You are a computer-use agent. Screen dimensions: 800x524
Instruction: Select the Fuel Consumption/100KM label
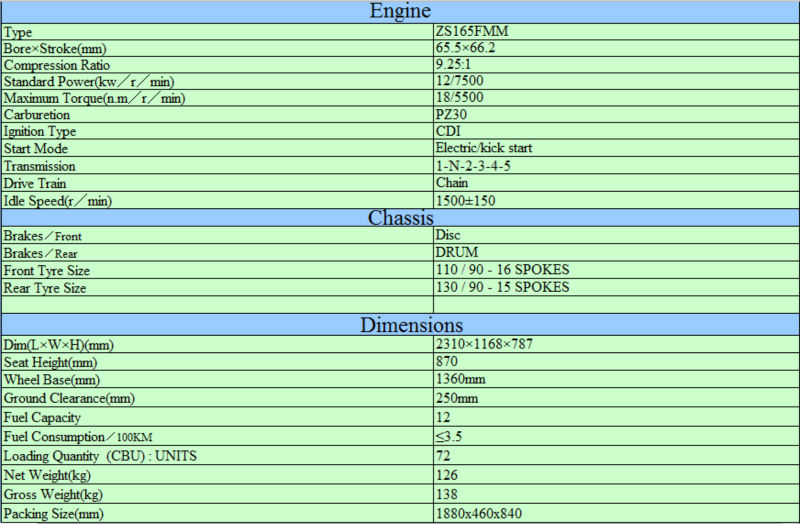click(78, 437)
